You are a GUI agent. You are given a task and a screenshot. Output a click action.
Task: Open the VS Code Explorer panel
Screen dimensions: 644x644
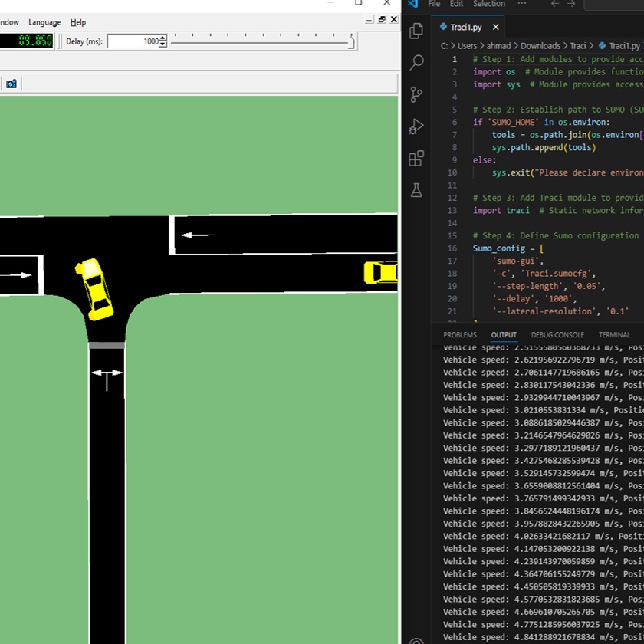click(x=416, y=31)
